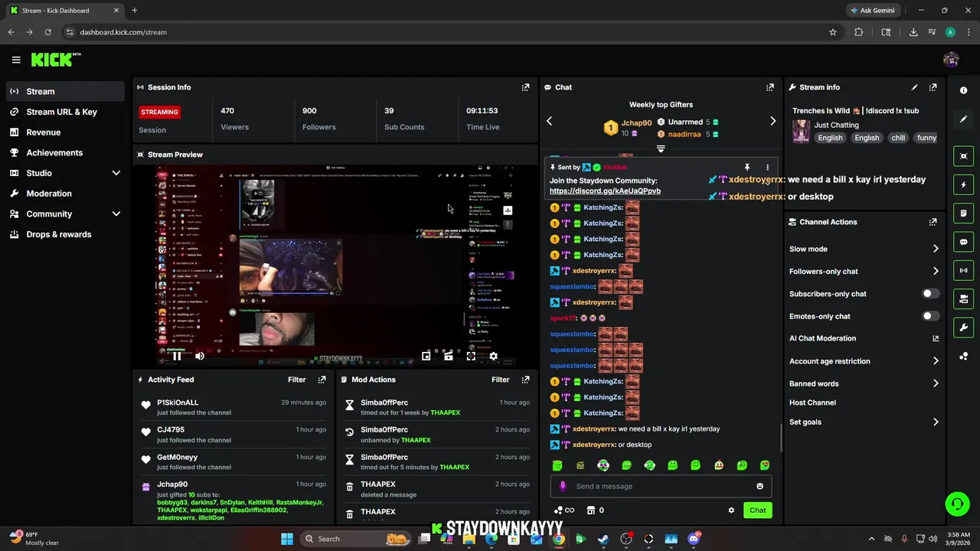
Task: Click Host Channel action
Action: tap(812, 403)
